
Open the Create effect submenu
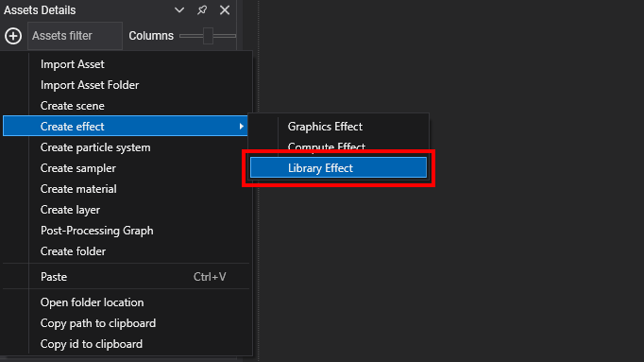(x=126, y=126)
